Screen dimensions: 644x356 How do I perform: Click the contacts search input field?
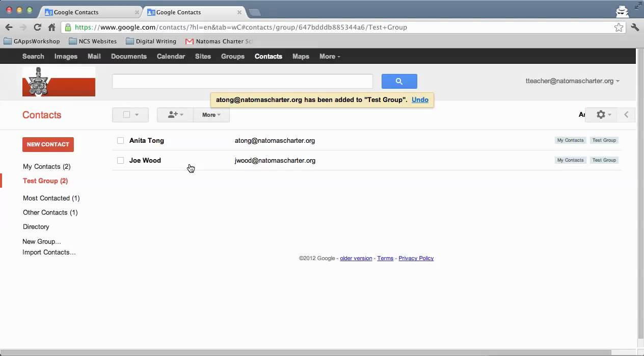(x=243, y=81)
